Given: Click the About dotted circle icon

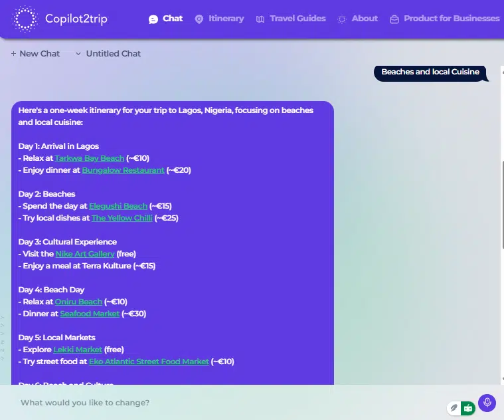Looking at the screenshot, I should [x=342, y=19].
